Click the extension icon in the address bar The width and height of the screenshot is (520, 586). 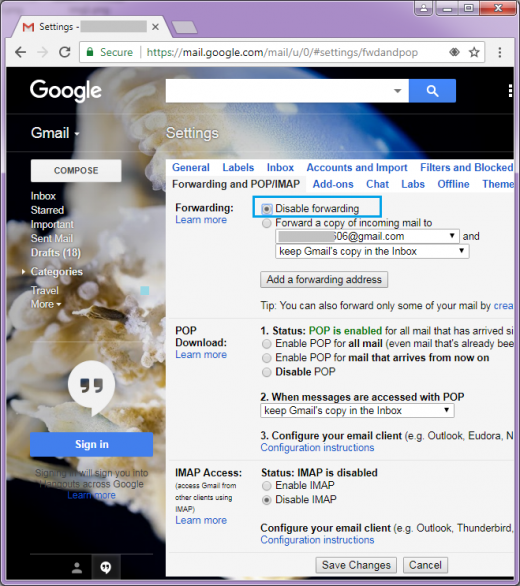point(454,52)
